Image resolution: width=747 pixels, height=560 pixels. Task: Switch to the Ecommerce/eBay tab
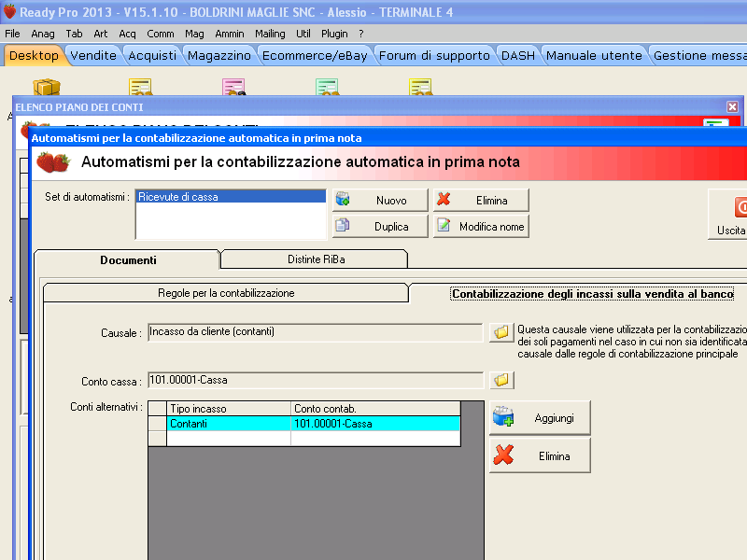pos(315,55)
